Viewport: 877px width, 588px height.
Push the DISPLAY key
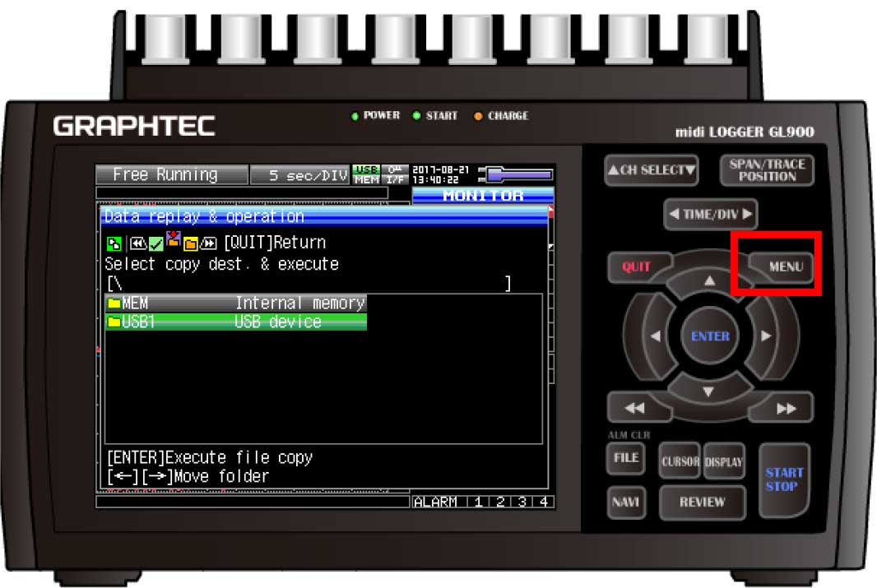pos(723,461)
